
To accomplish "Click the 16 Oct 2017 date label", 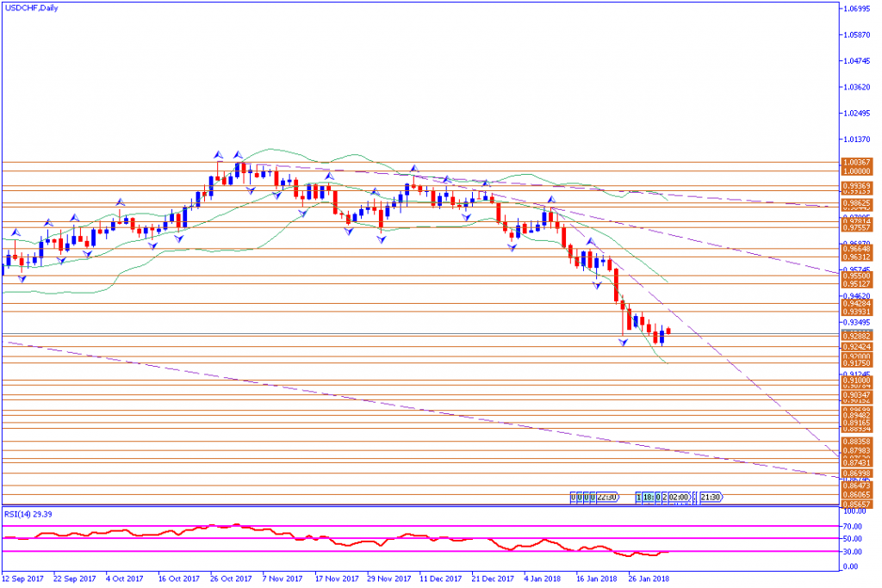I will pyautogui.click(x=179, y=579).
